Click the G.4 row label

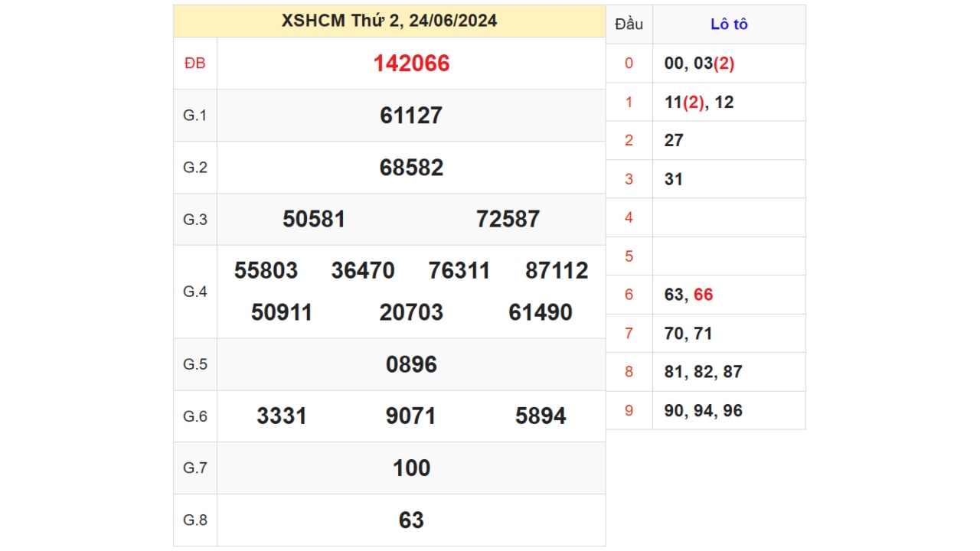[x=195, y=292]
